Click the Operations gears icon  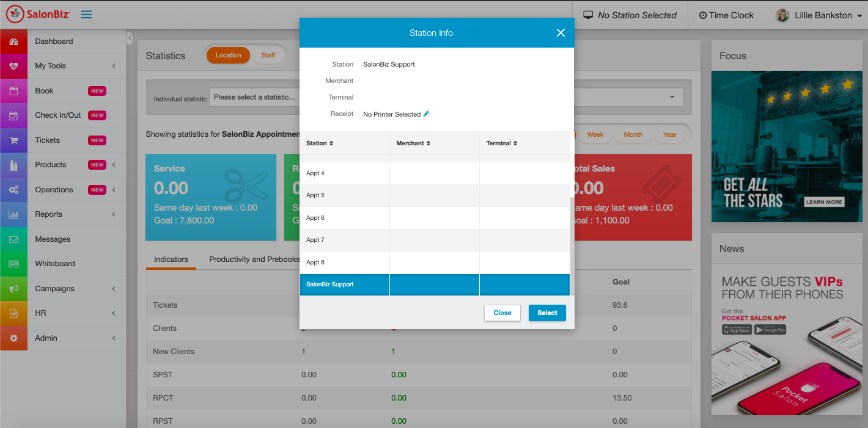point(14,190)
